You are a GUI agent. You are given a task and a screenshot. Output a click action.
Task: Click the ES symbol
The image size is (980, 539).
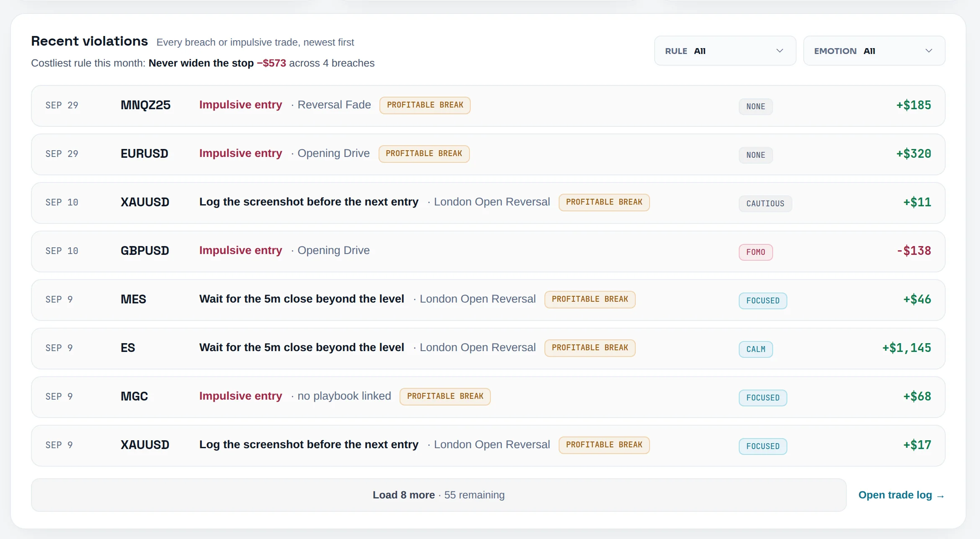pos(128,348)
